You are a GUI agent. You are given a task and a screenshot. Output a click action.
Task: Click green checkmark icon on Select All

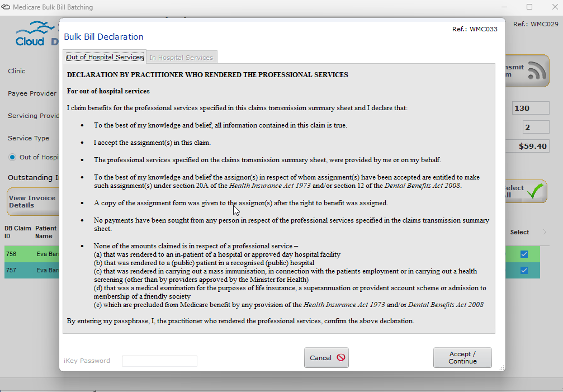tap(536, 191)
